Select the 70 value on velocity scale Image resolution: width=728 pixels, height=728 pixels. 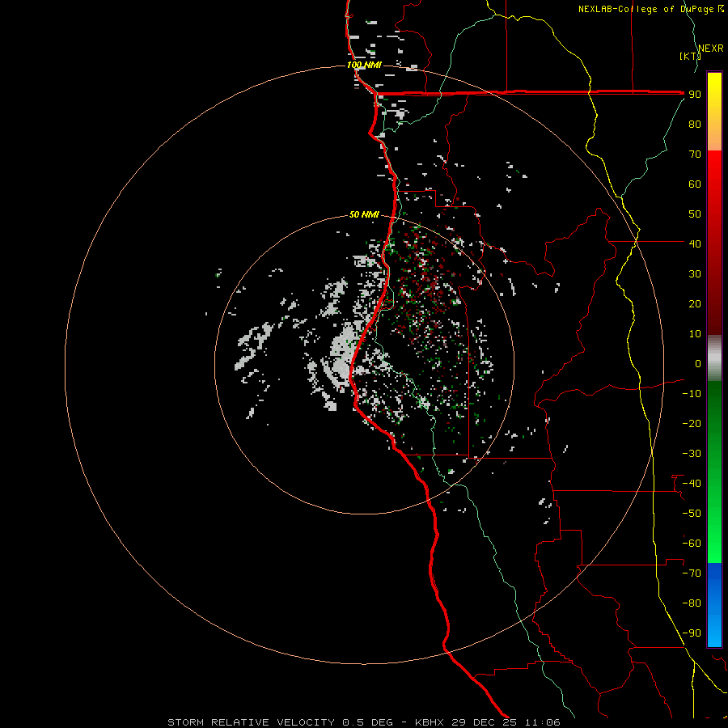[x=695, y=154]
